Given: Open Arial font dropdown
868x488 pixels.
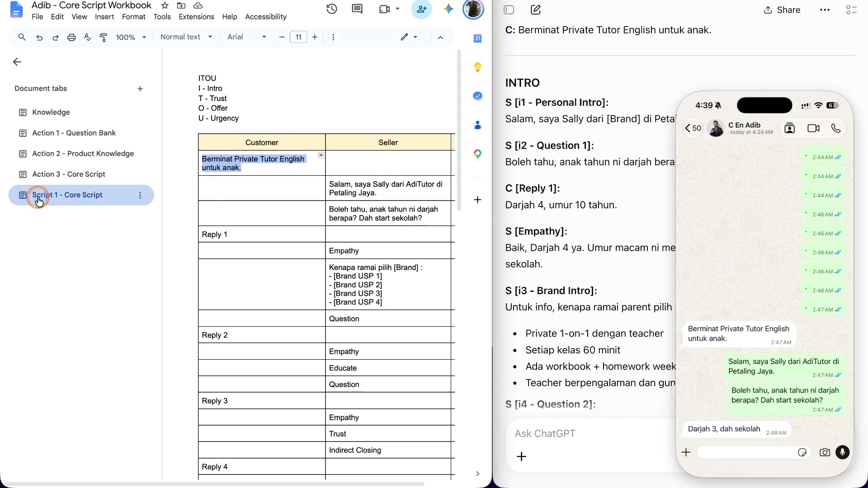Looking at the screenshot, I should [247, 37].
